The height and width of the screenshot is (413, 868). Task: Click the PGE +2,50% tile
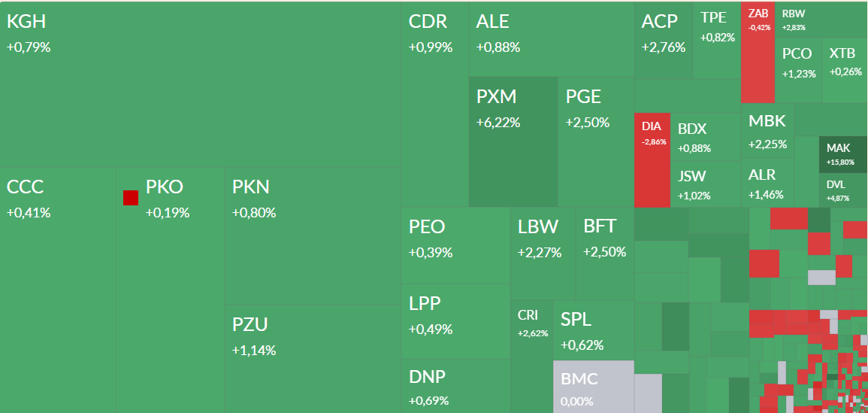coord(596,142)
